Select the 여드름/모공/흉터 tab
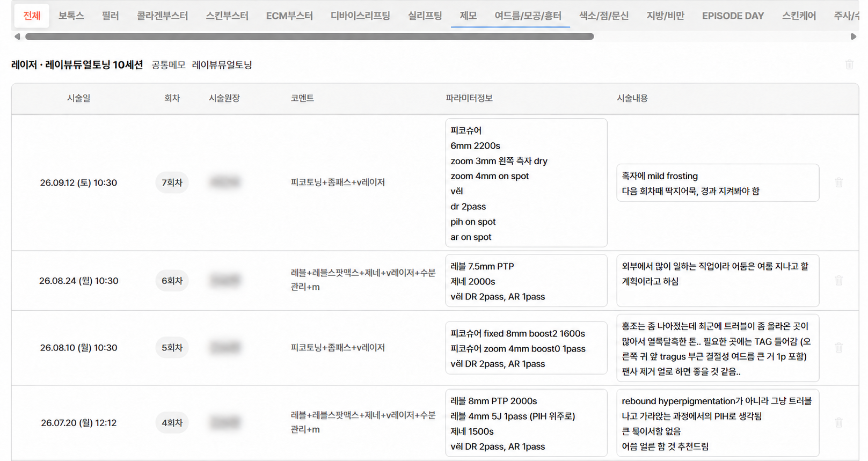Viewport: 868px width, 461px height. 528,16
